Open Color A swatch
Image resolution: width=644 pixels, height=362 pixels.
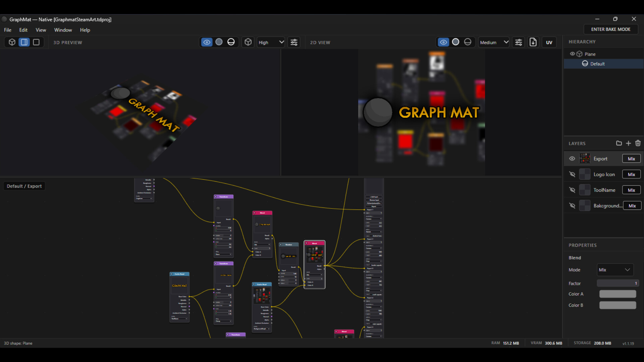point(618,294)
